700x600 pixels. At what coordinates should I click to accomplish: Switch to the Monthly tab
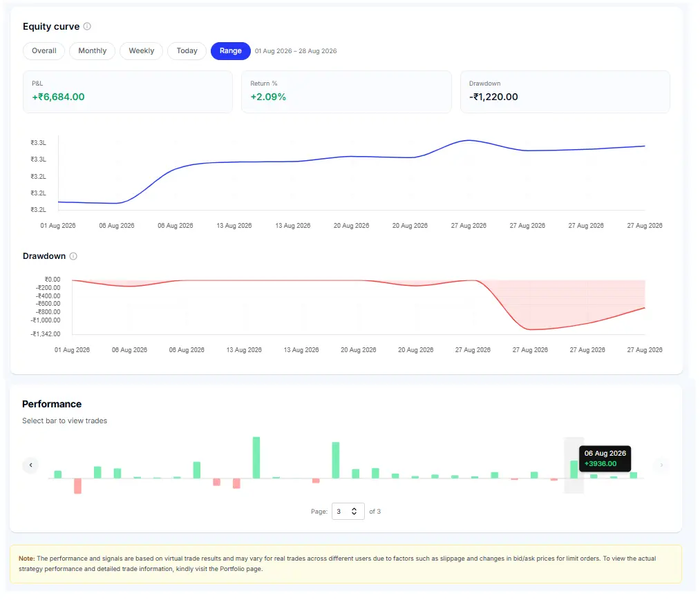click(x=93, y=51)
